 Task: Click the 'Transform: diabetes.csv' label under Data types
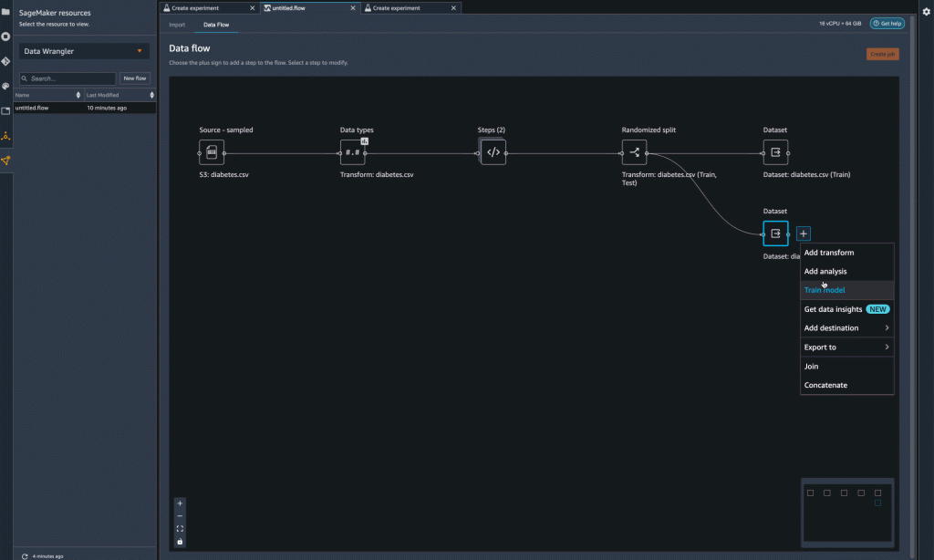pos(377,174)
